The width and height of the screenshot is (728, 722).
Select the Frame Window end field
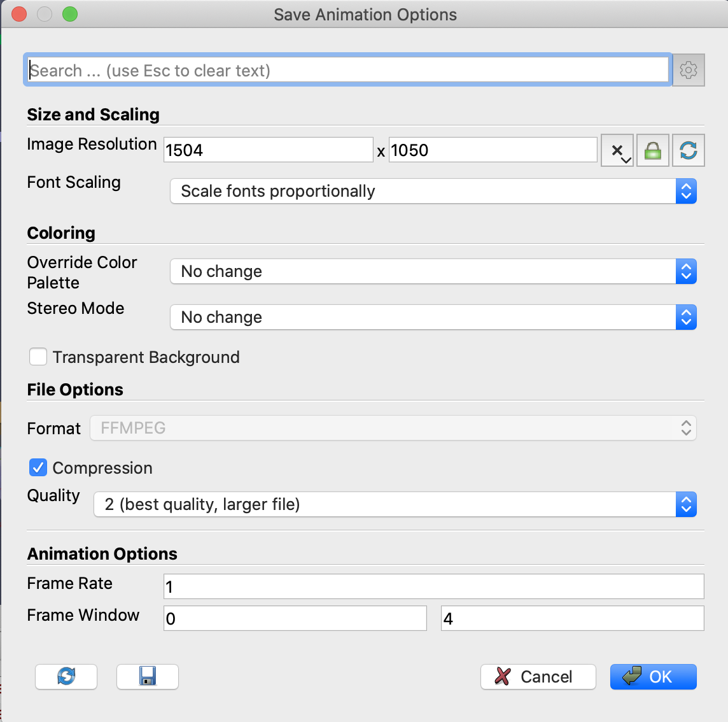coord(572,618)
